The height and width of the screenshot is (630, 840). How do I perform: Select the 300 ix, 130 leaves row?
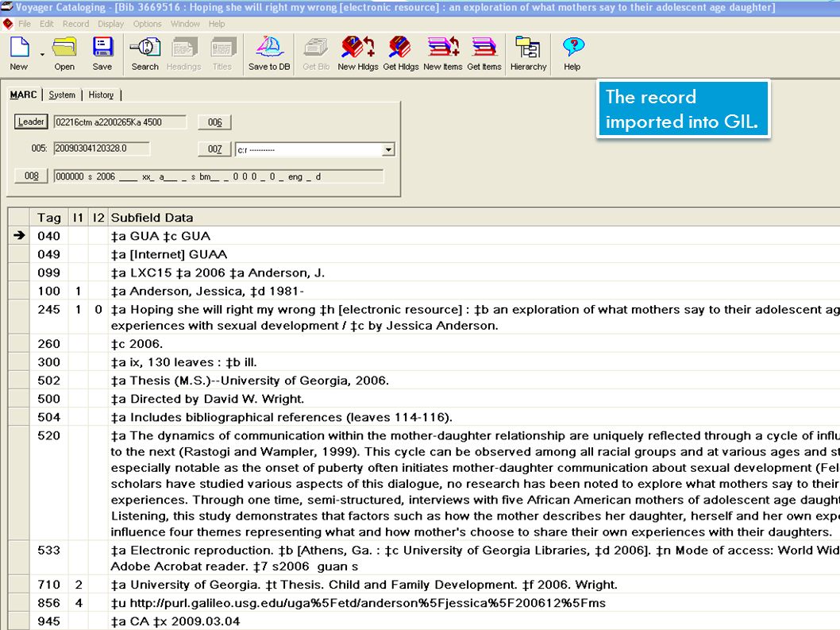coord(423,362)
